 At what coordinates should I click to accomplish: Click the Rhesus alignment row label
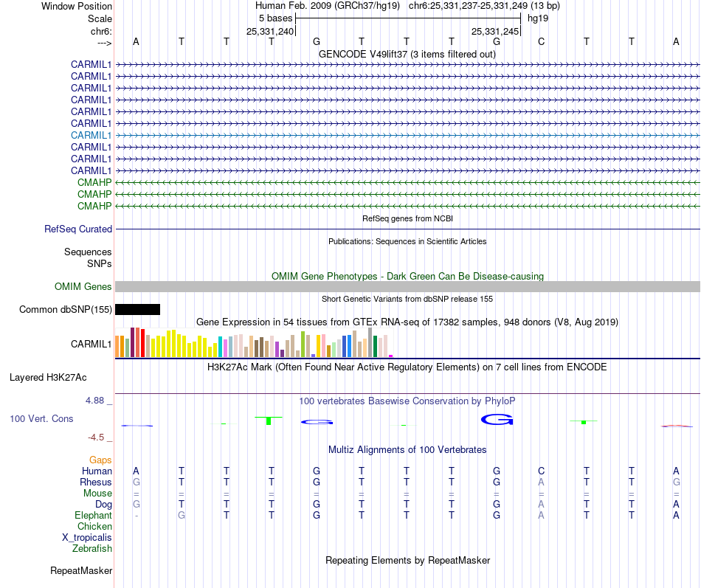[96, 482]
